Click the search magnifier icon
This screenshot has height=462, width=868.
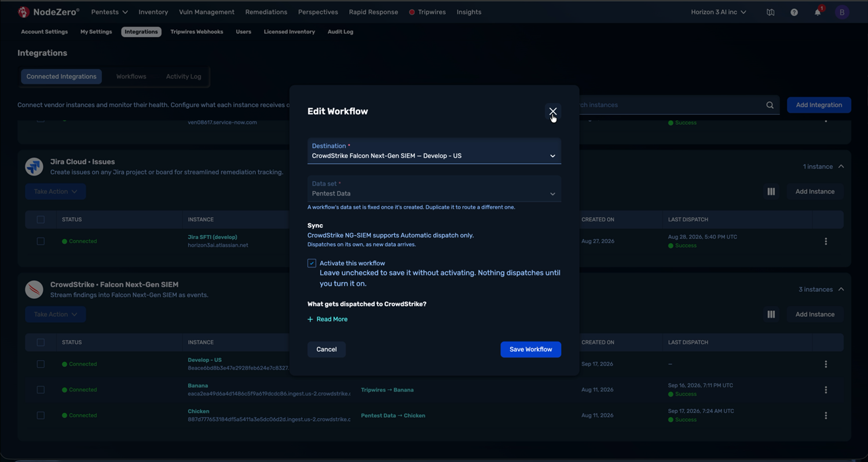(x=770, y=105)
